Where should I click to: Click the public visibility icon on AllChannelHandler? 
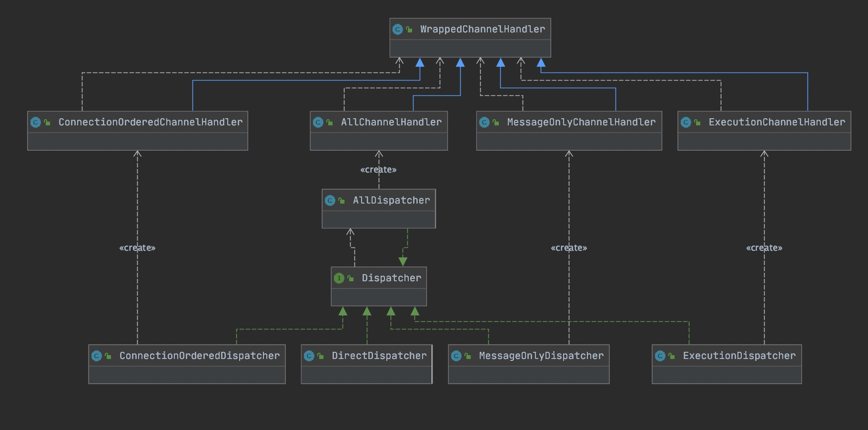coord(330,123)
